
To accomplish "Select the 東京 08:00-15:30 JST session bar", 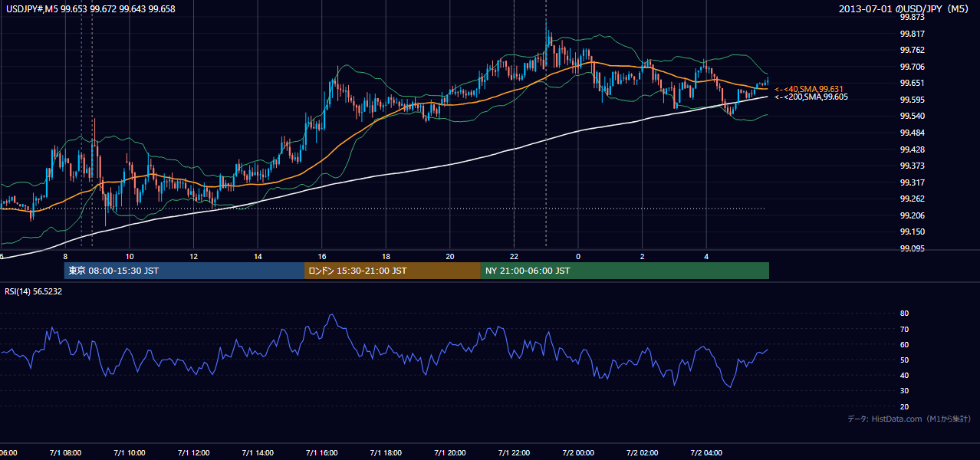I will pyautogui.click(x=184, y=271).
